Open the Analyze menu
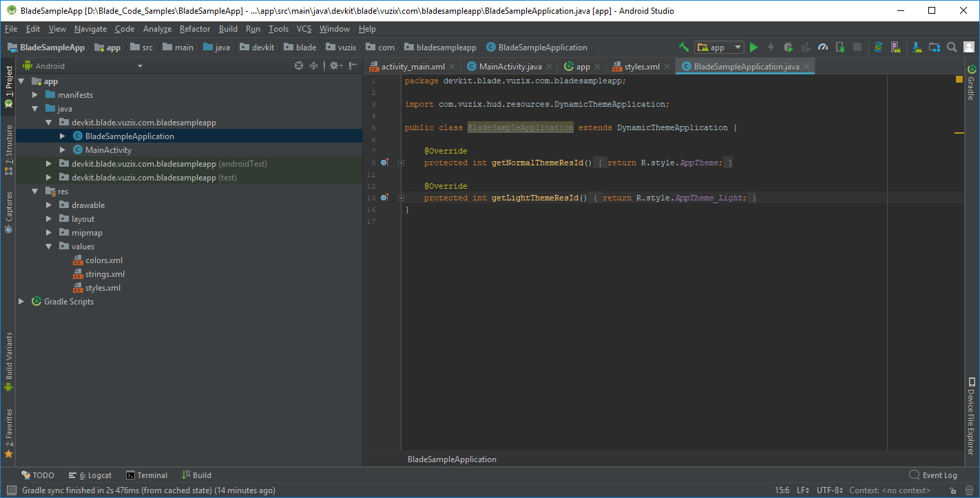 (157, 29)
